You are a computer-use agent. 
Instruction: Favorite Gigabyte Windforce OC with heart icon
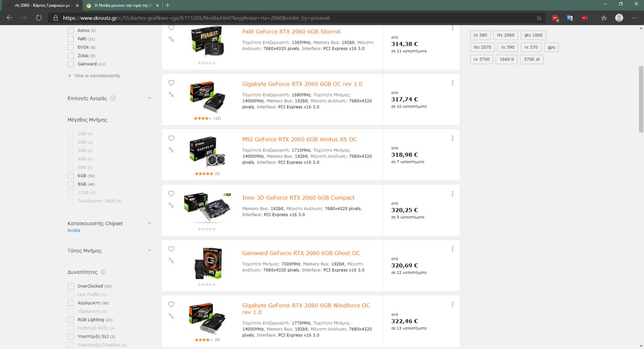(x=171, y=305)
